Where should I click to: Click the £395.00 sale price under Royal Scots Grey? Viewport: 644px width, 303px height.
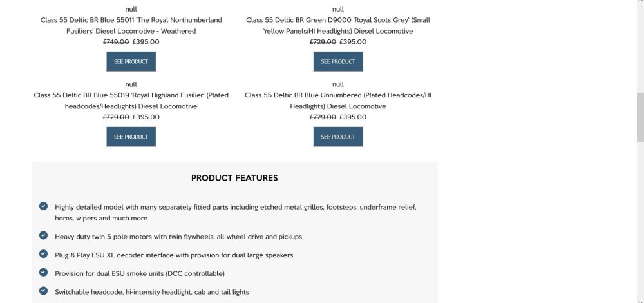(x=353, y=42)
